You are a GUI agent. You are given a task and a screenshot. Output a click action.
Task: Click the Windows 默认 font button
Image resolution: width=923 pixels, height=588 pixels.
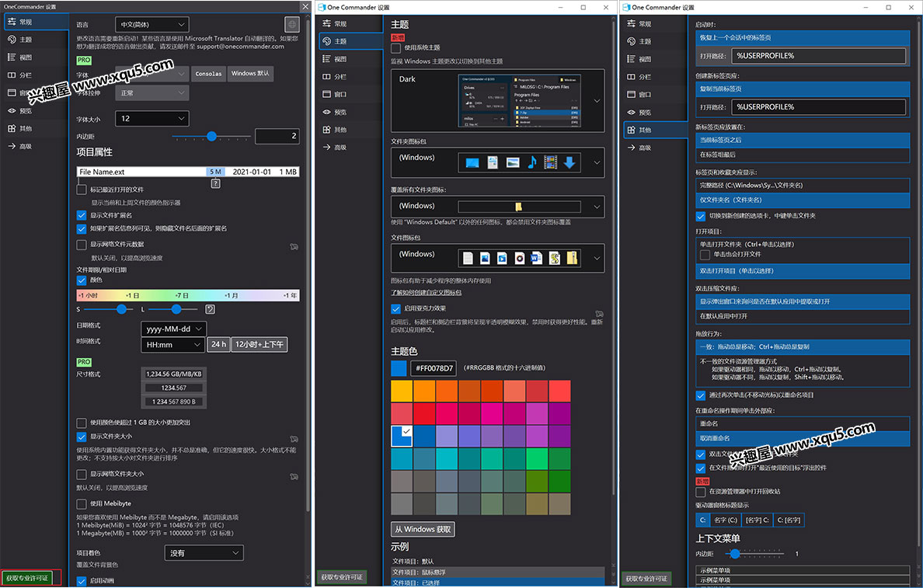pos(250,74)
